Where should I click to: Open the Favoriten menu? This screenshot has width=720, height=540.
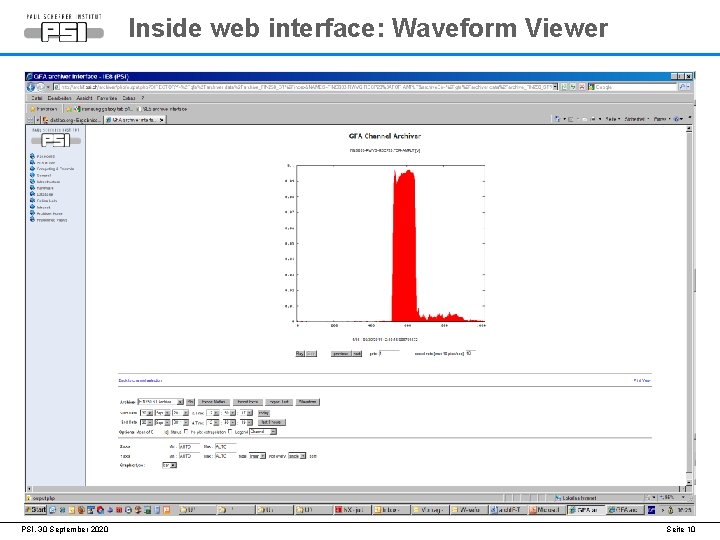pyautogui.click(x=107, y=98)
